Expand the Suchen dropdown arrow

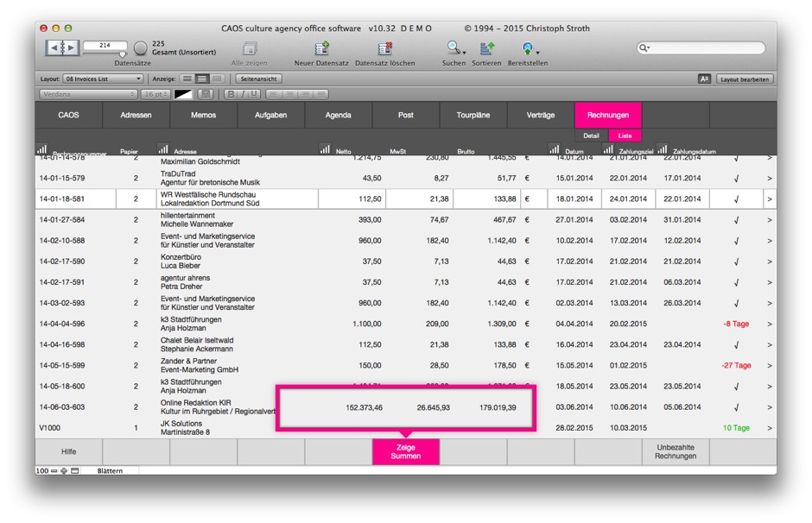pyautogui.click(x=465, y=53)
